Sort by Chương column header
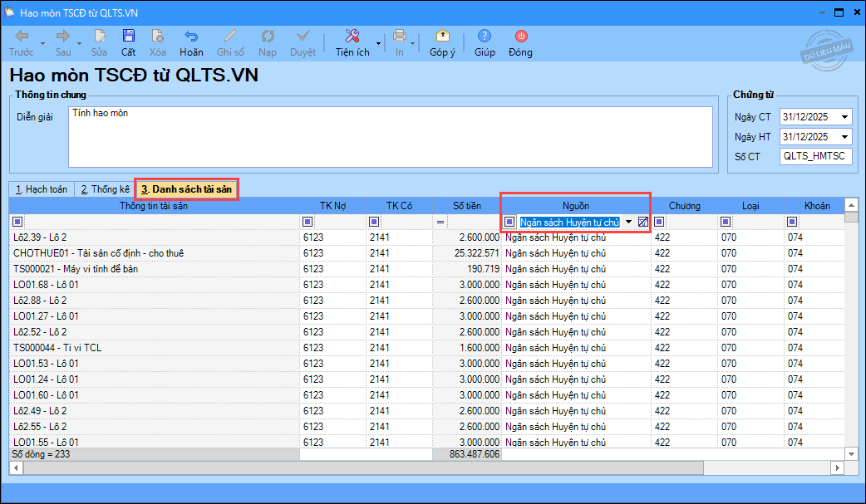 (684, 206)
